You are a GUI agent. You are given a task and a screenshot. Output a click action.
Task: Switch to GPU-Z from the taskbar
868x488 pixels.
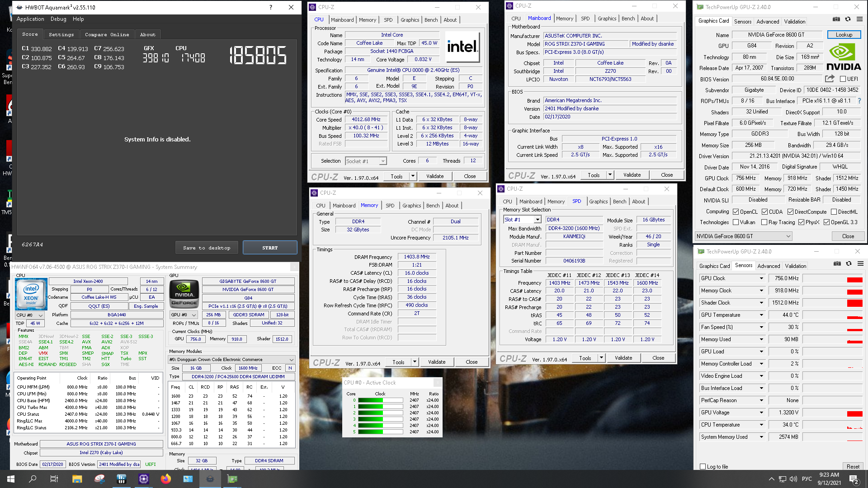tap(232, 479)
